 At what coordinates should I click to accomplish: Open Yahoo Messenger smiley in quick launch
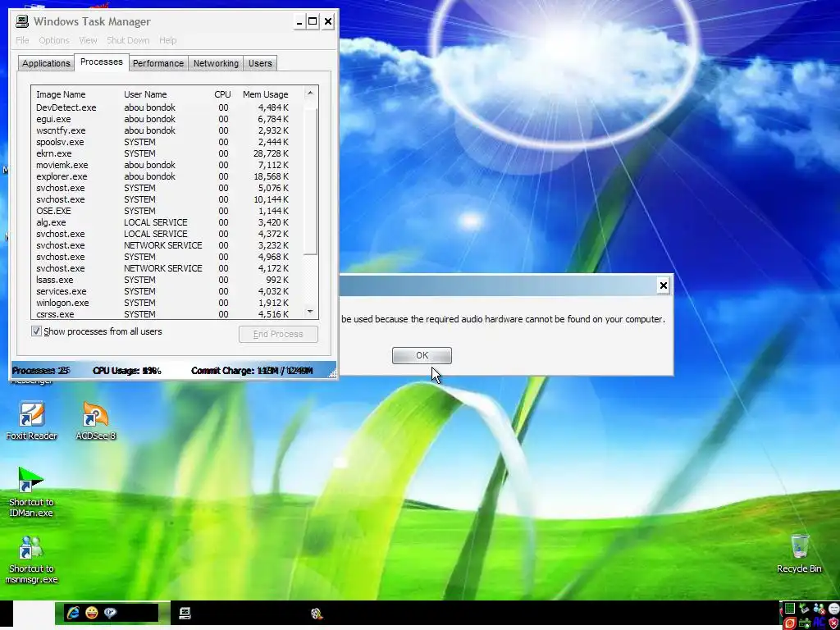pyautogui.click(x=92, y=612)
